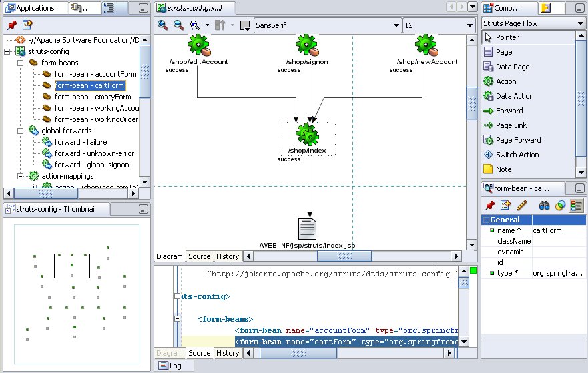Click the pin icon in property inspector

click(x=490, y=205)
